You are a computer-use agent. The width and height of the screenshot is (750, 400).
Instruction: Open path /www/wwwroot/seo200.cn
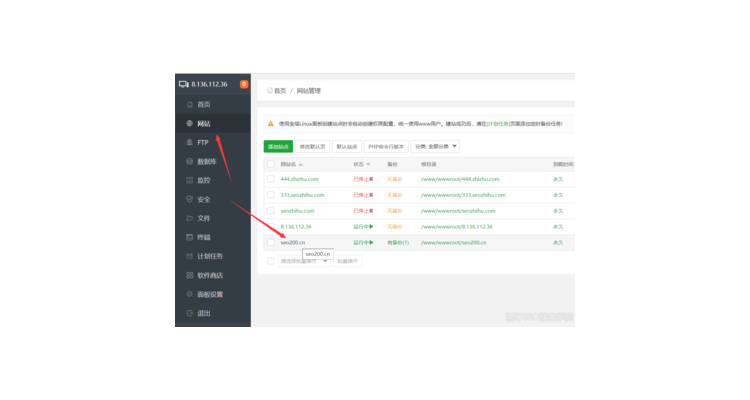pos(453,242)
